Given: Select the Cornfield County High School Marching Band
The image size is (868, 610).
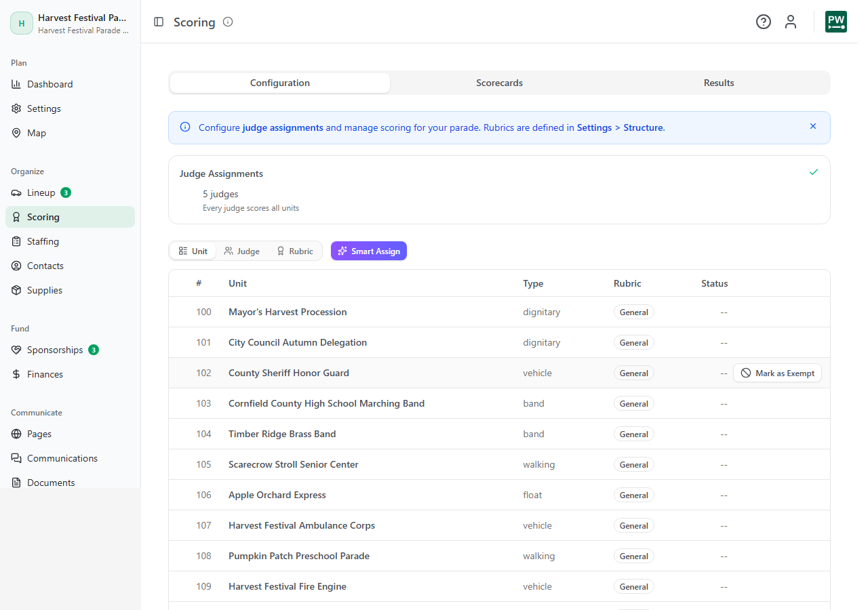Looking at the screenshot, I should tap(326, 403).
